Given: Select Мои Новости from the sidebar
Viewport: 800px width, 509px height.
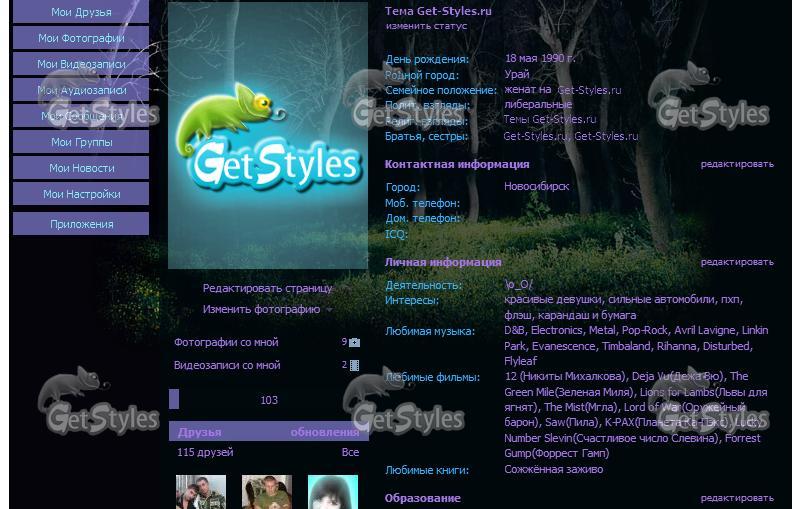Looking at the screenshot, I should pos(81,168).
